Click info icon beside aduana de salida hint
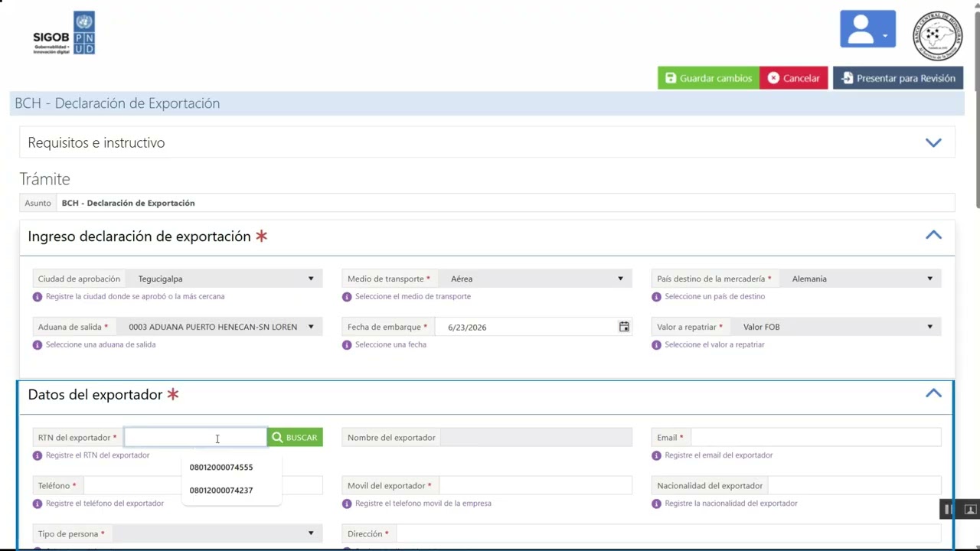This screenshot has width=980, height=551. tap(38, 345)
